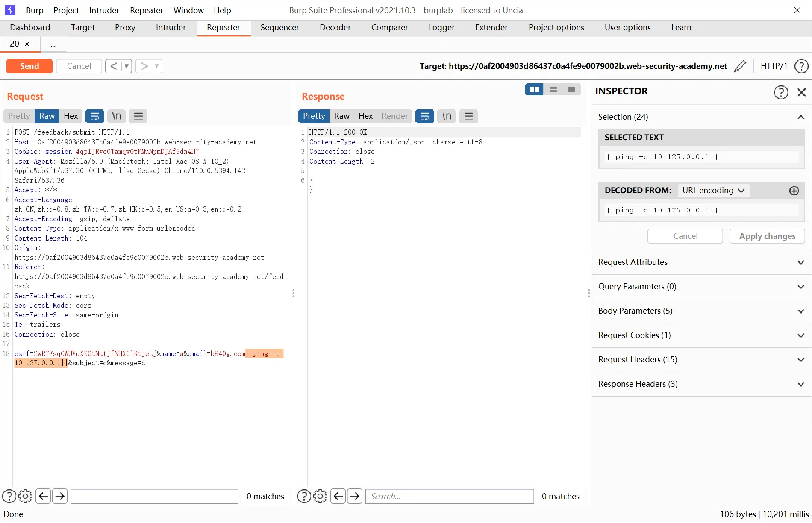Click the Send button
Screen dimensions: 812x523
pos(29,66)
